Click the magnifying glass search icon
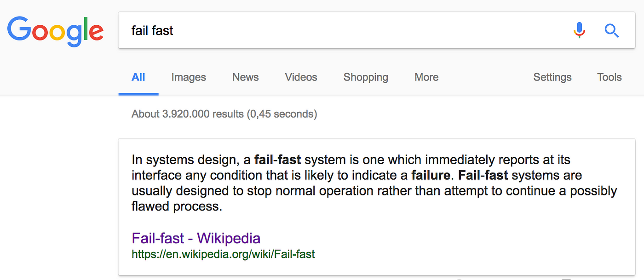 pyautogui.click(x=612, y=30)
